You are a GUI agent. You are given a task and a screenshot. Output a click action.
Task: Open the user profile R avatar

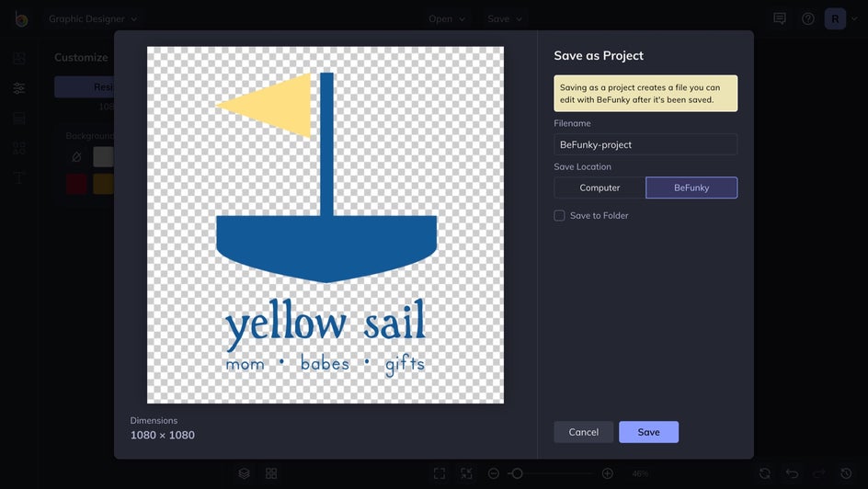tap(835, 18)
